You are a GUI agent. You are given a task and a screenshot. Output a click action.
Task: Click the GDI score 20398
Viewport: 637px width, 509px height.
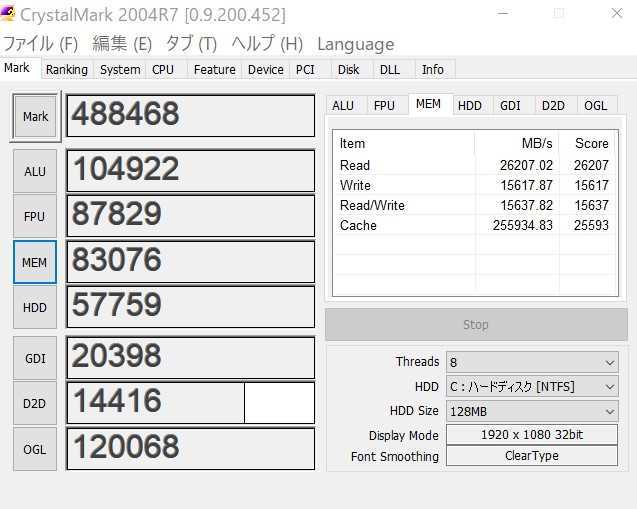coord(191,357)
